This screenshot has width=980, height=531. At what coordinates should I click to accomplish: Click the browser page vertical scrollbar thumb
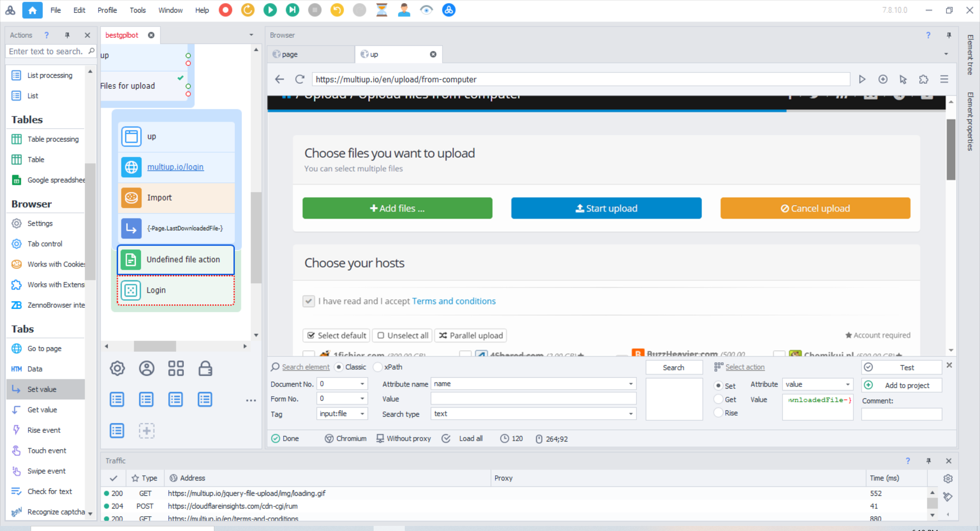click(x=951, y=149)
